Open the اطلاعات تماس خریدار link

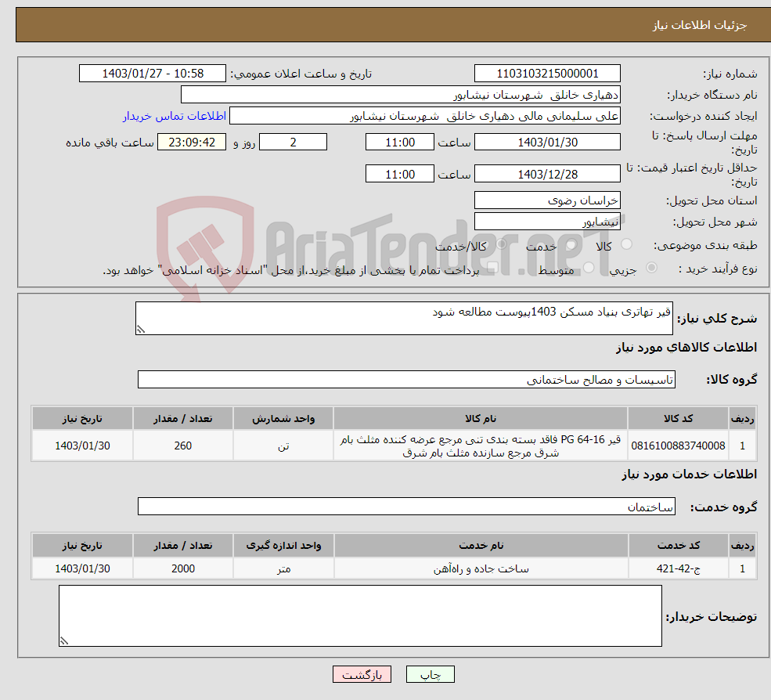pyautogui.click(x=174, y=116)
